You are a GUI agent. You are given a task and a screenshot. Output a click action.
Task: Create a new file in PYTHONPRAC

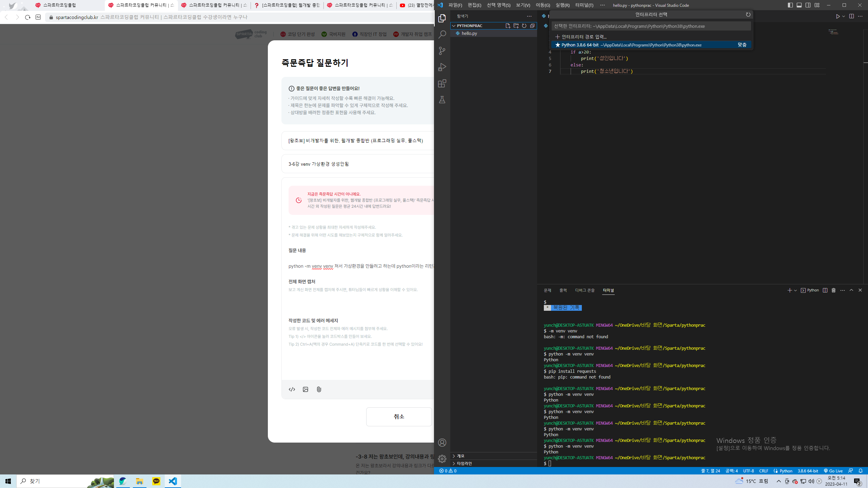(508, 26)
